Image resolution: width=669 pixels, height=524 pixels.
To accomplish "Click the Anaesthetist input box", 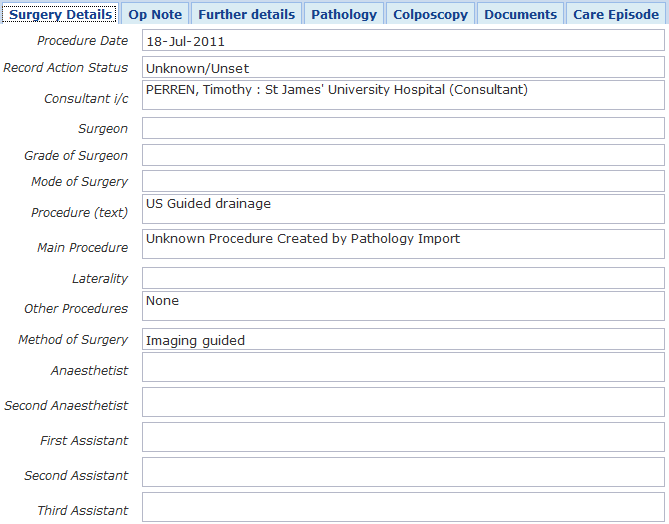I will 403,367.
